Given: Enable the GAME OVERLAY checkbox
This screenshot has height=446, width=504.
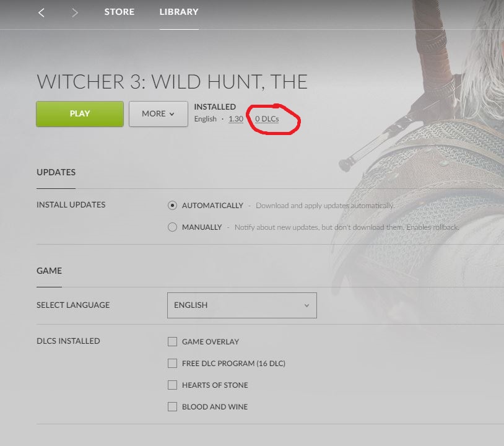Looking at the screenshot, I should (172, 341).
